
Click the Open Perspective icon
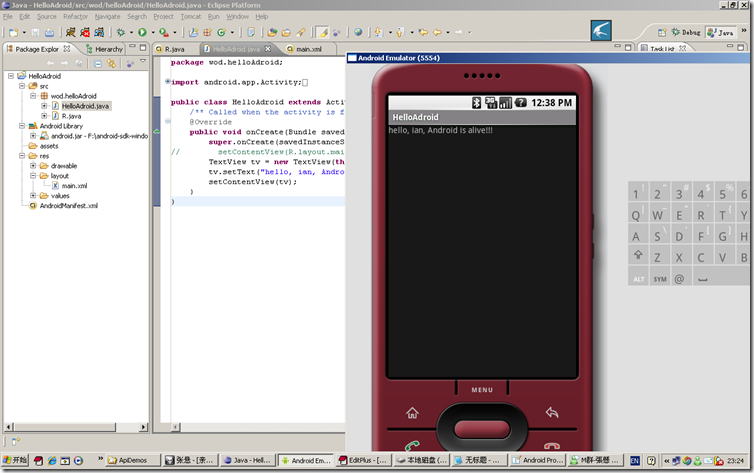662,32
